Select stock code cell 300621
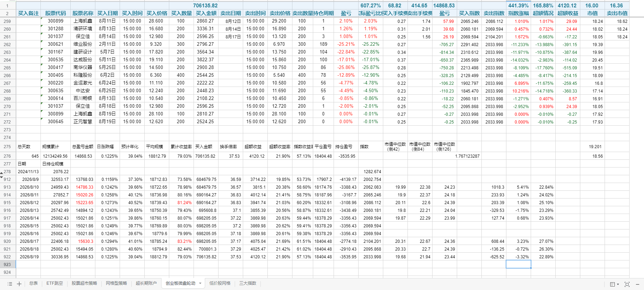Image resolution: width=644 pixels, height=290 pixels. click(x=56, y=44)
